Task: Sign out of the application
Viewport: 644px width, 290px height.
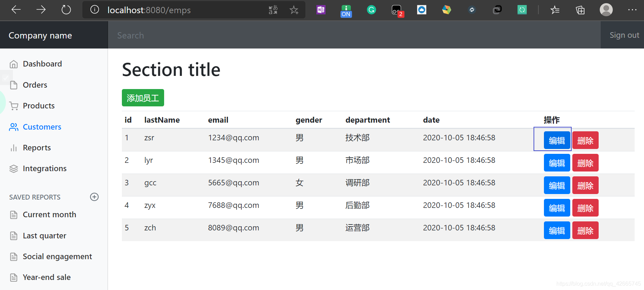Action: [x=624, y=35]
